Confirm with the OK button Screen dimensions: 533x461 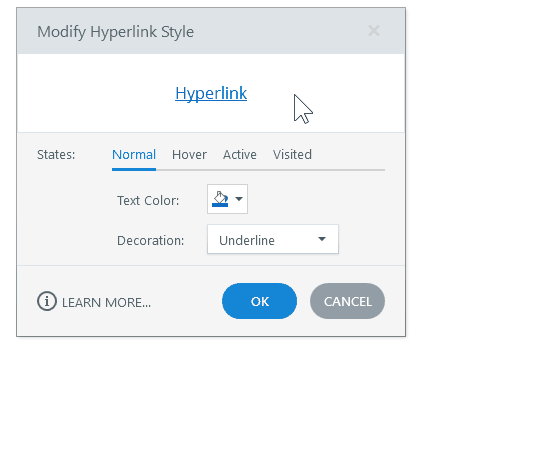click(x=259, y=301)
